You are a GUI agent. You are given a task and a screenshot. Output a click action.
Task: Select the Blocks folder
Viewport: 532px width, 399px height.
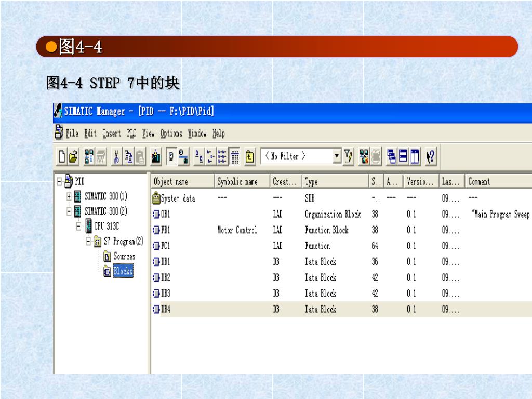(123, 271)
